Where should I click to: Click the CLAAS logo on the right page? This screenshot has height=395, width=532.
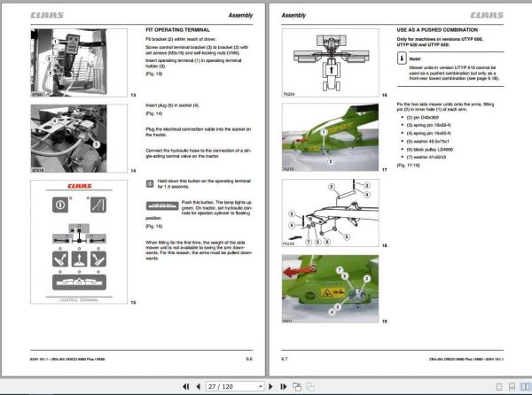pyautogui.click(x=487, y=15)
